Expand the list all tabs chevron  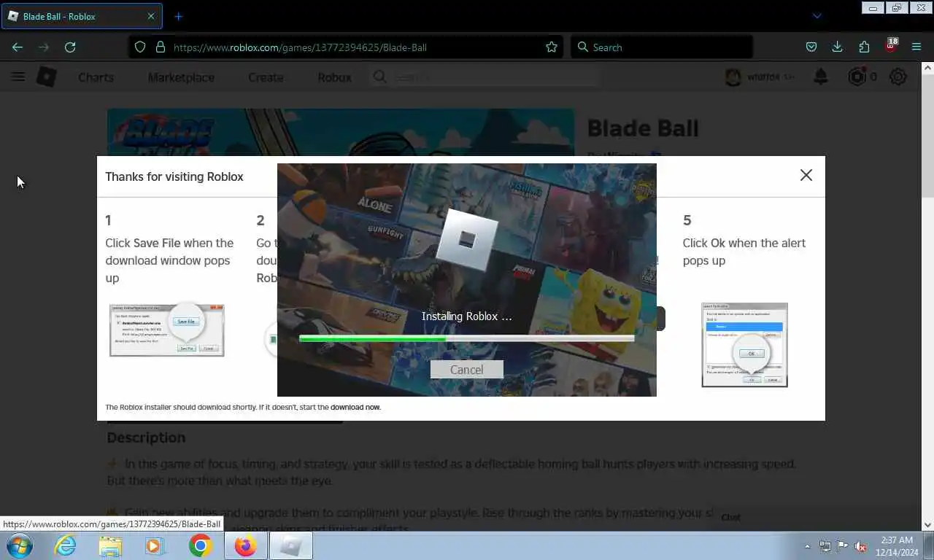click(x=817, y=16)
